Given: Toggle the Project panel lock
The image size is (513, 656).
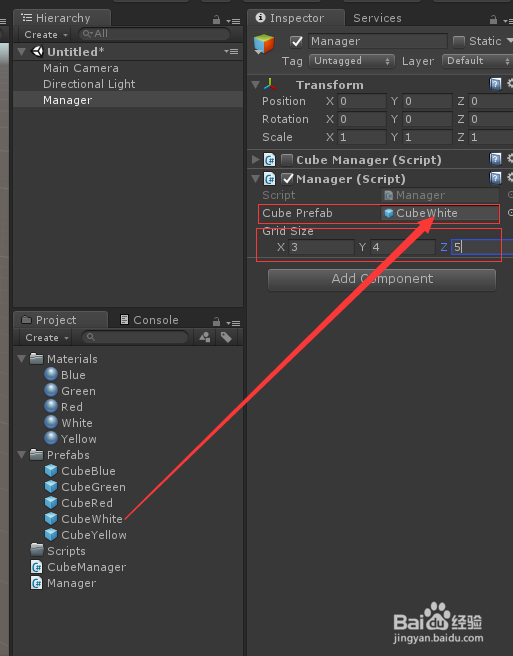Looking at the screenshot, I should pyautogui.click(x=216, y=322).
